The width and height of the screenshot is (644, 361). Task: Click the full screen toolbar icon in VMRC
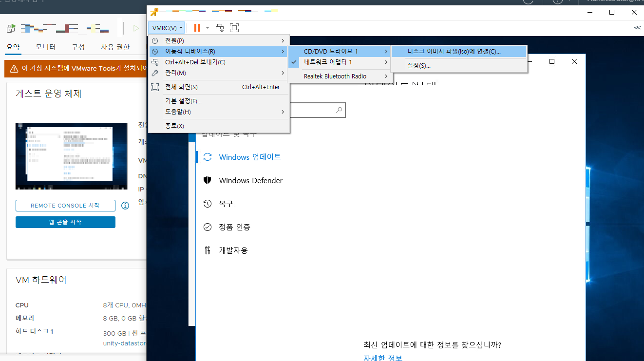pyautogui.click(x=234, y=28)
